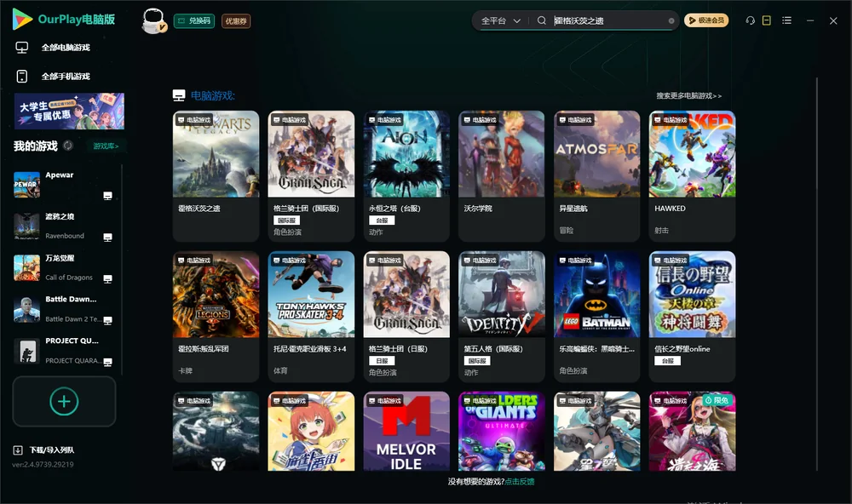Click the green plus add-game button
852x504 pixels.
[64, 401]
